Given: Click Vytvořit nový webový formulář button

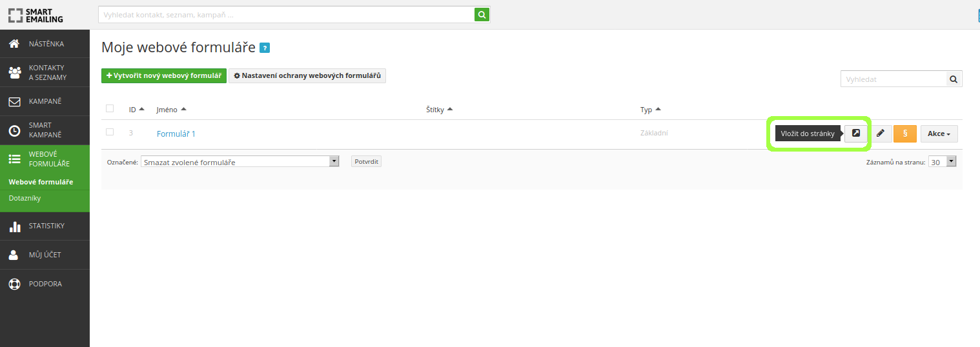Looking at the screenshot, I should click(164, 75).
